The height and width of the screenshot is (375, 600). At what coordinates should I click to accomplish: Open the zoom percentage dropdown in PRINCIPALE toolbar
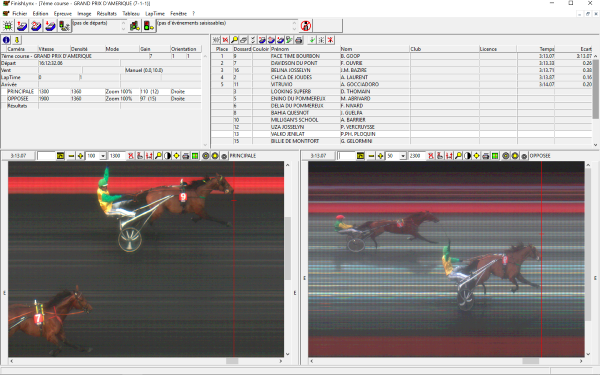(103, 156)
